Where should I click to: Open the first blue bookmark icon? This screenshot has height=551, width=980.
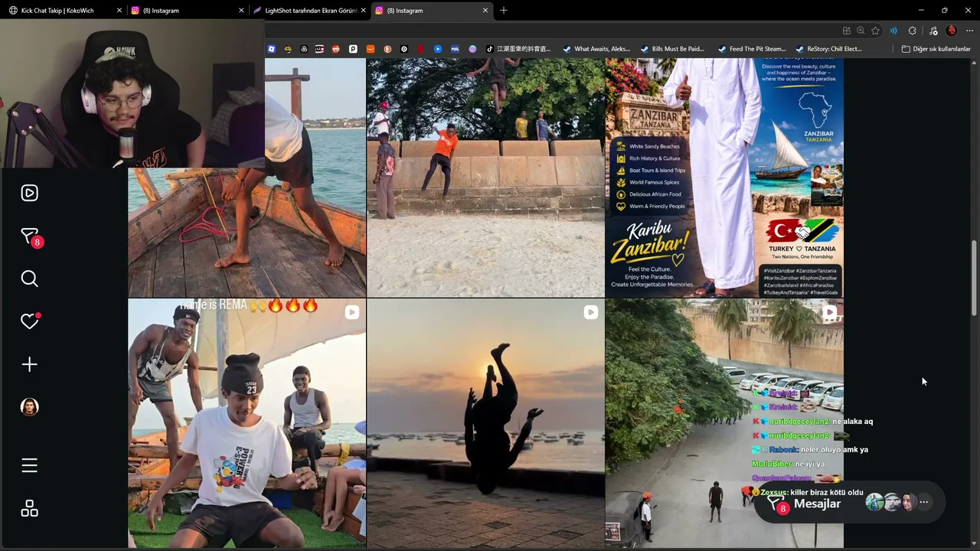point(271,49)
